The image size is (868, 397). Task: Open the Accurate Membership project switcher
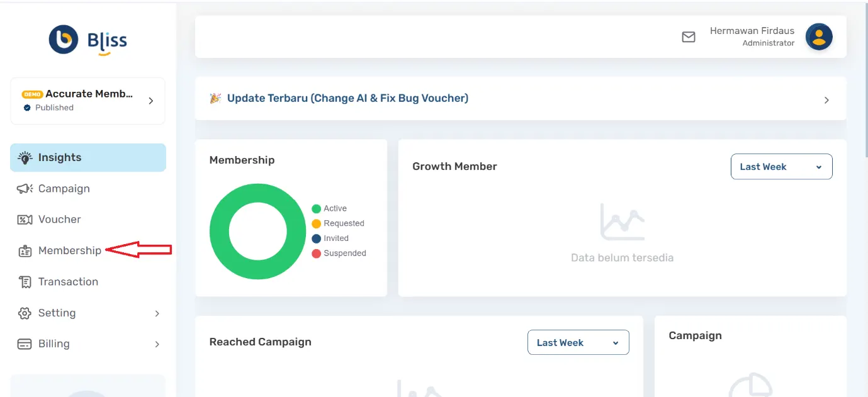(87, 101)
